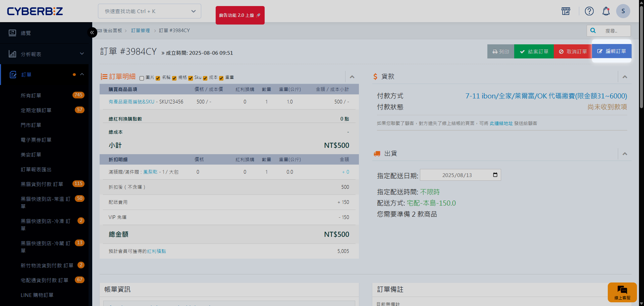Collapse the 出貨 panel
This screenshot has height=306, width=644.
[625, 154]
